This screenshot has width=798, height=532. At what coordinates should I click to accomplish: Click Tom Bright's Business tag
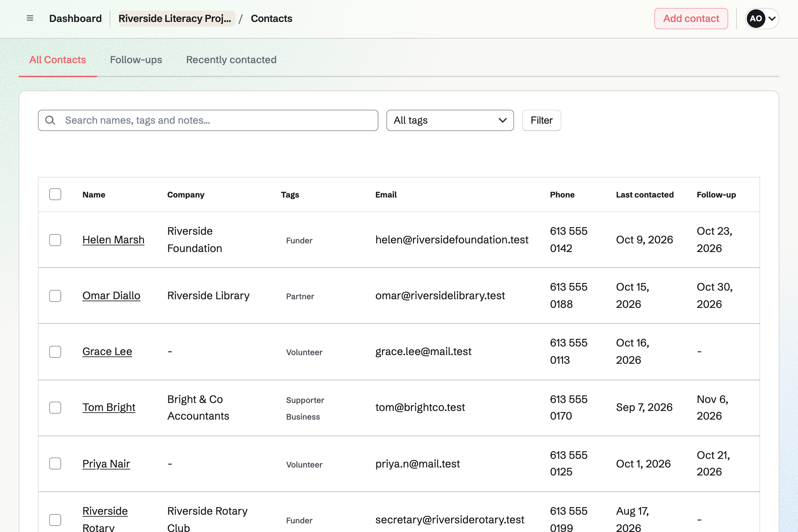coord(303,417)
